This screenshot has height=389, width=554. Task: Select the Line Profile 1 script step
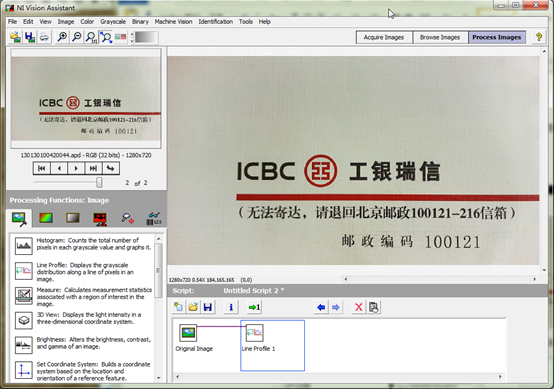point(272,345)
